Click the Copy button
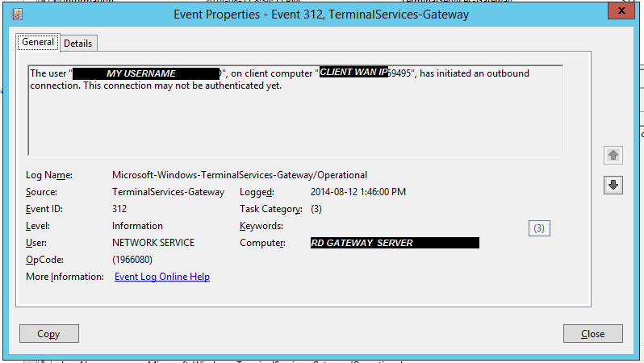 coord(49,333)
